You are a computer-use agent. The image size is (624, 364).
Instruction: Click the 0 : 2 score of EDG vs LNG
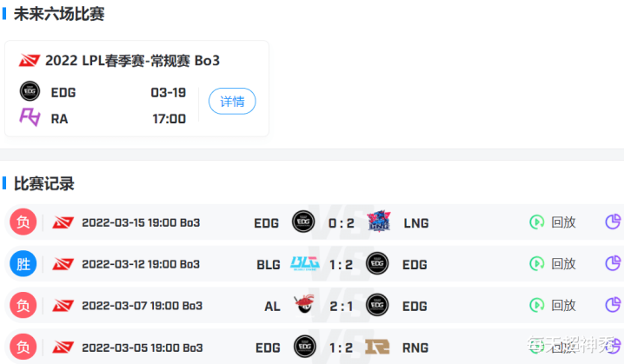tap(341, 222)
